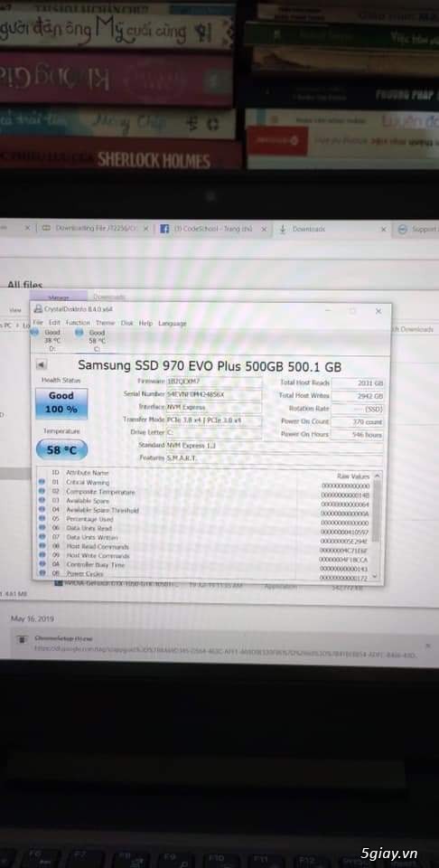Switch to the Downloads browser tab

[x=330, y=229]
